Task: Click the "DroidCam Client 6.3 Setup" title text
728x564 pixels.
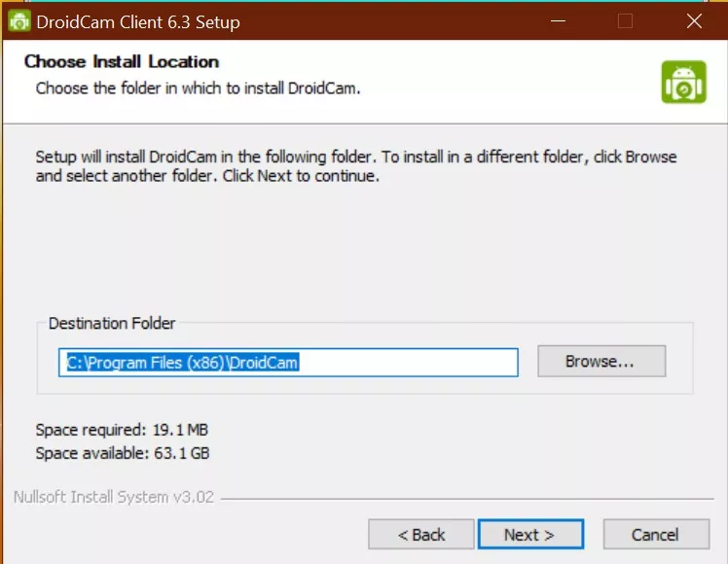Action: (138, 21)
